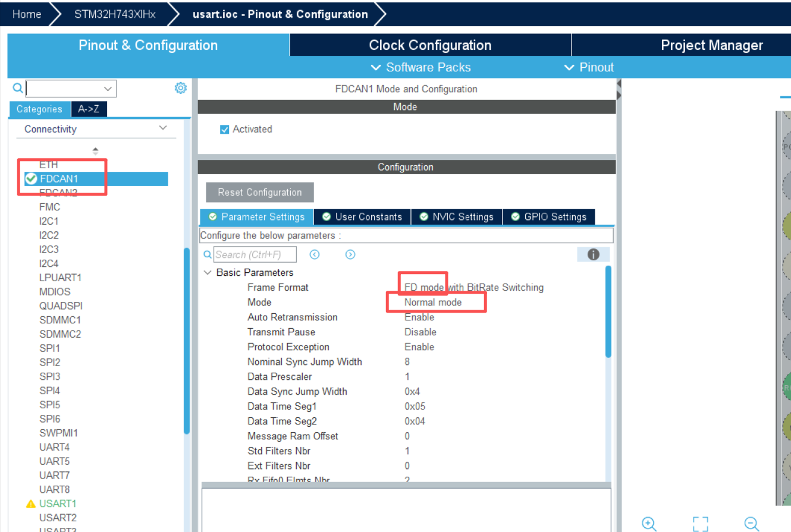This screenshot has width=791, height=532.
Task: Fit the pinout view to screen
Action: click(701, 524)
